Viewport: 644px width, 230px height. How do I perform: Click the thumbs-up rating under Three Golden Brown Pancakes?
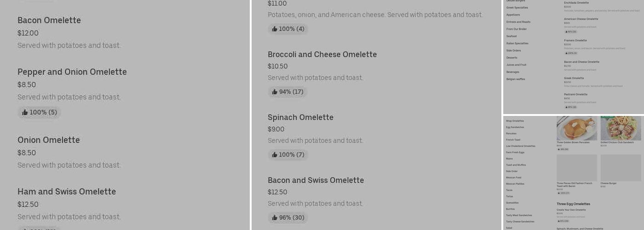pos(562,149)
